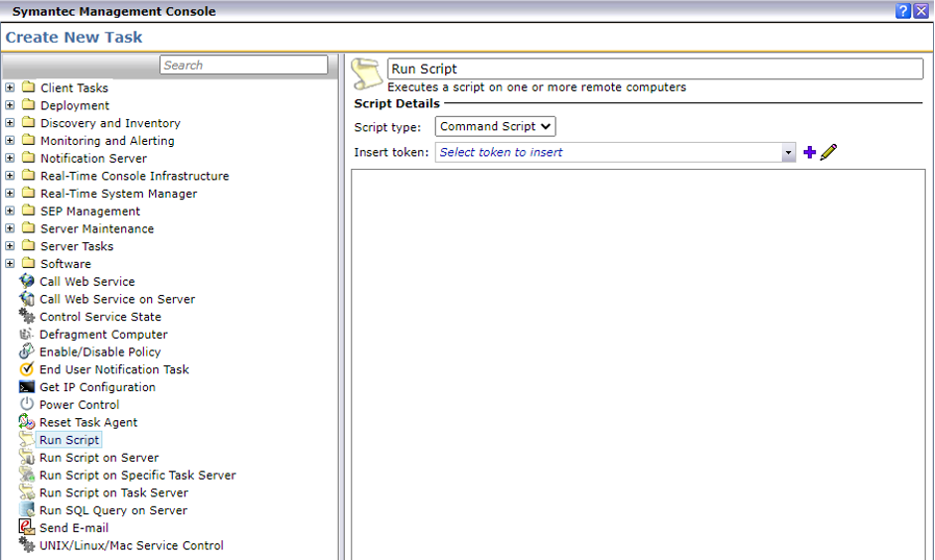Expand the Server Maintenance folder
Image resolution: width=935 pixels, height=560 pixels.
pyautogui.click(x=10, y=228)
